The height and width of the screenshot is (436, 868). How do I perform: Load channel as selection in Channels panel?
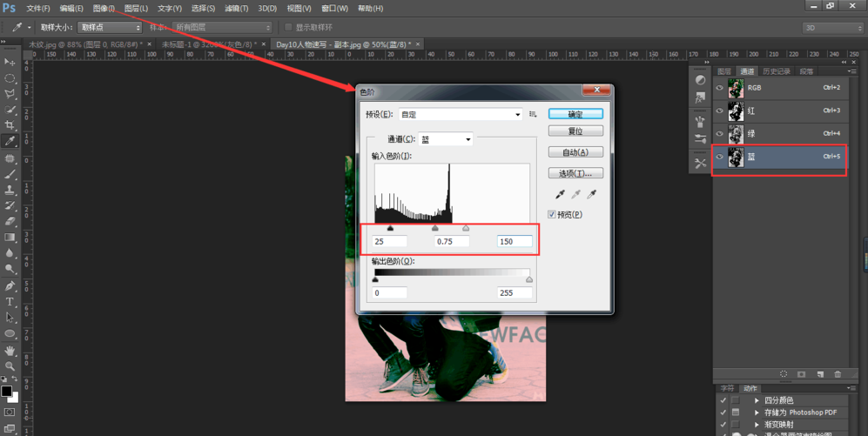click(784, 374)
